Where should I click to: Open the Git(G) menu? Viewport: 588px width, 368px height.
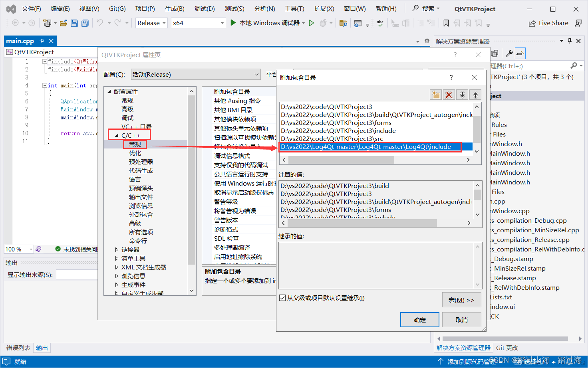117,8
